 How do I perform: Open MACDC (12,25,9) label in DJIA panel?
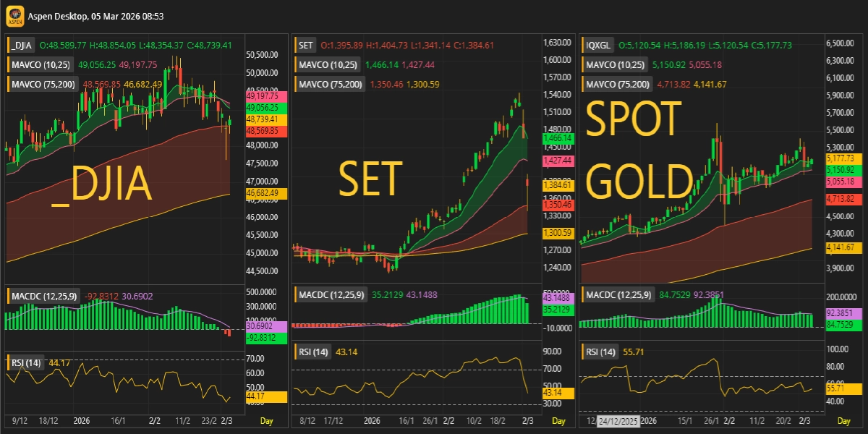click(x=43, y=296)
